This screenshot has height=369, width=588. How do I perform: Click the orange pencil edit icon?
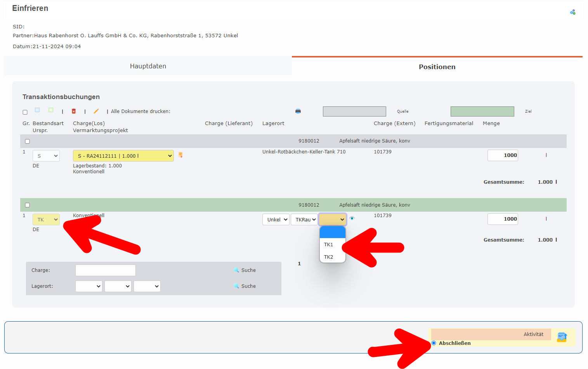pyautogui.click(x=96, y=111)
